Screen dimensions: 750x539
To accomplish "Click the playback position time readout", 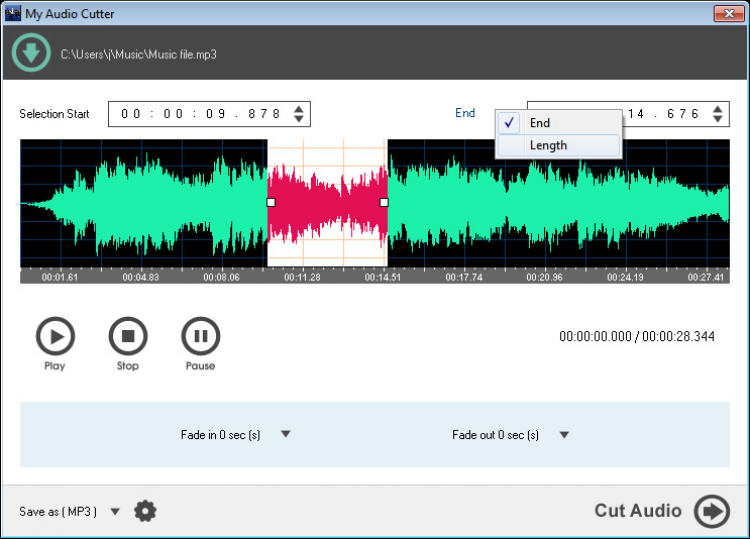I will [x=637, y=336].
